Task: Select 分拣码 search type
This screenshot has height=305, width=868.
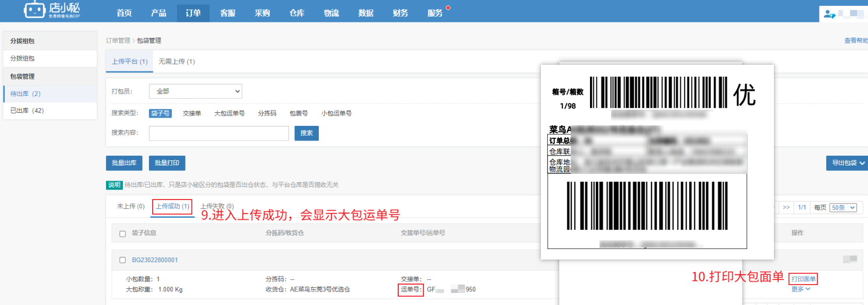Action: pos(267,113)
